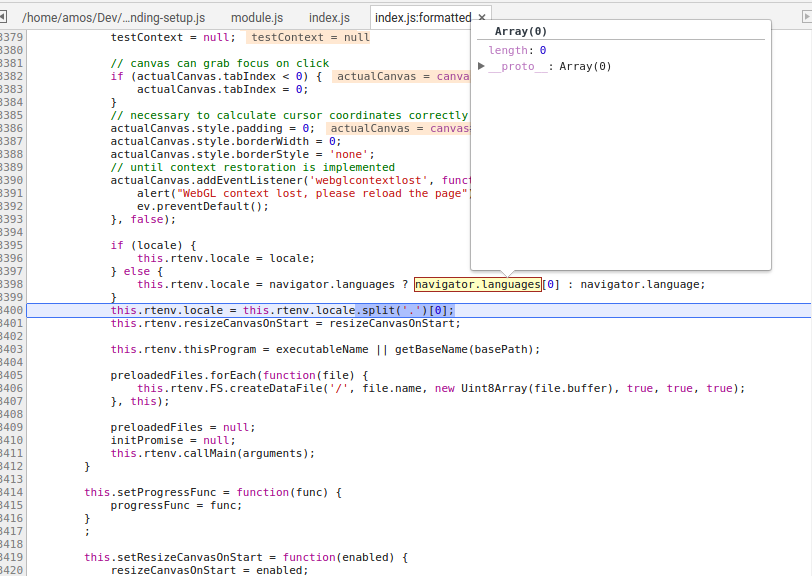812x576 pixels.
Task: Click line number 3400 in gutter
Action: coord(11,310)
